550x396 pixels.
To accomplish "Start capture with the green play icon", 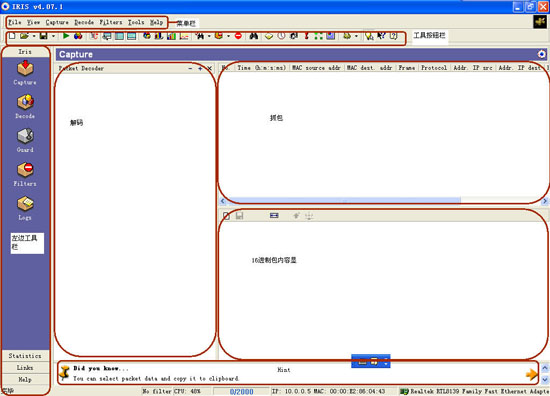I will (x=66, y=35).
